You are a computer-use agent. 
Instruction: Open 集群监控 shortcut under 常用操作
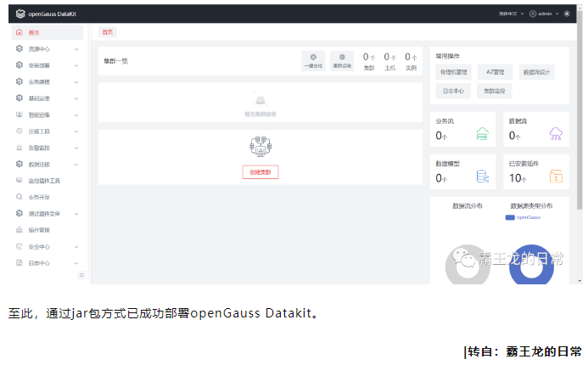point(495,91)
